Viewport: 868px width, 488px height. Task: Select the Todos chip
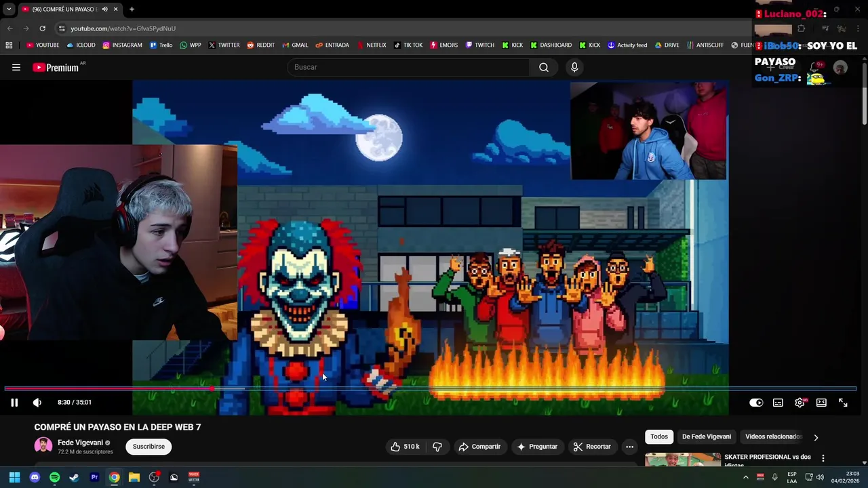point(659,437)
